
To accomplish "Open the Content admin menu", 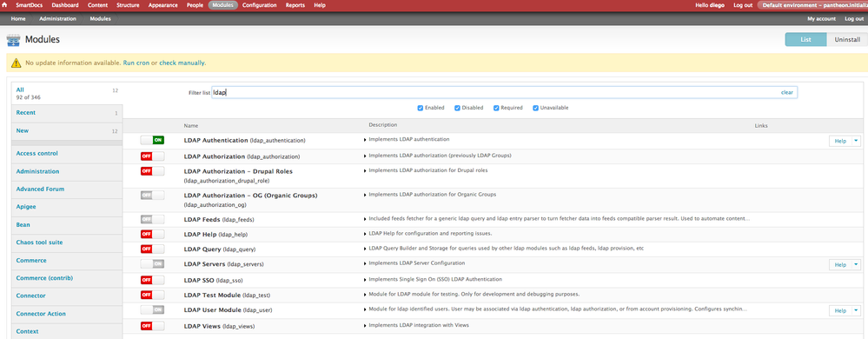I will point(97,5).
